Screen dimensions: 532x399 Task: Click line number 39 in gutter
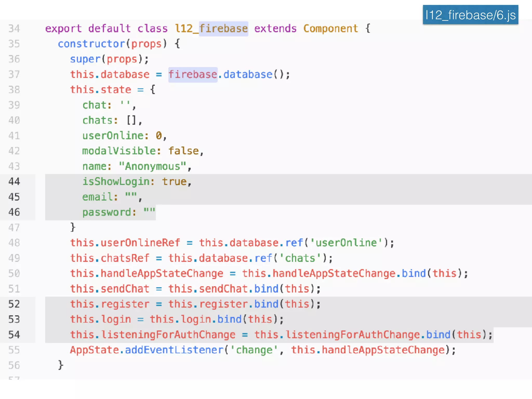pos(14,105)
